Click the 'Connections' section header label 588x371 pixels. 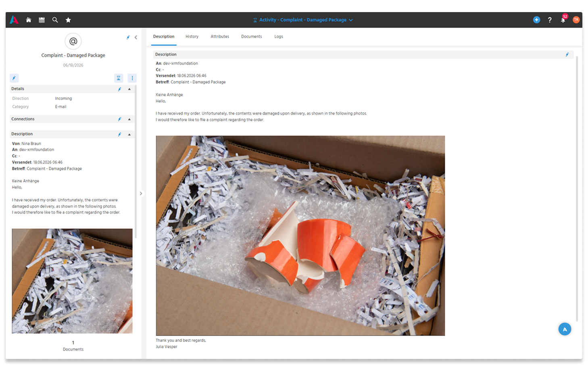23,119
